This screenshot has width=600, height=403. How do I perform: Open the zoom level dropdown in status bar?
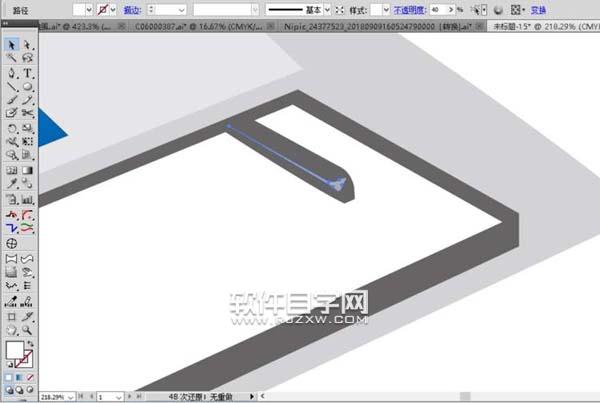[x=70, y=398]
